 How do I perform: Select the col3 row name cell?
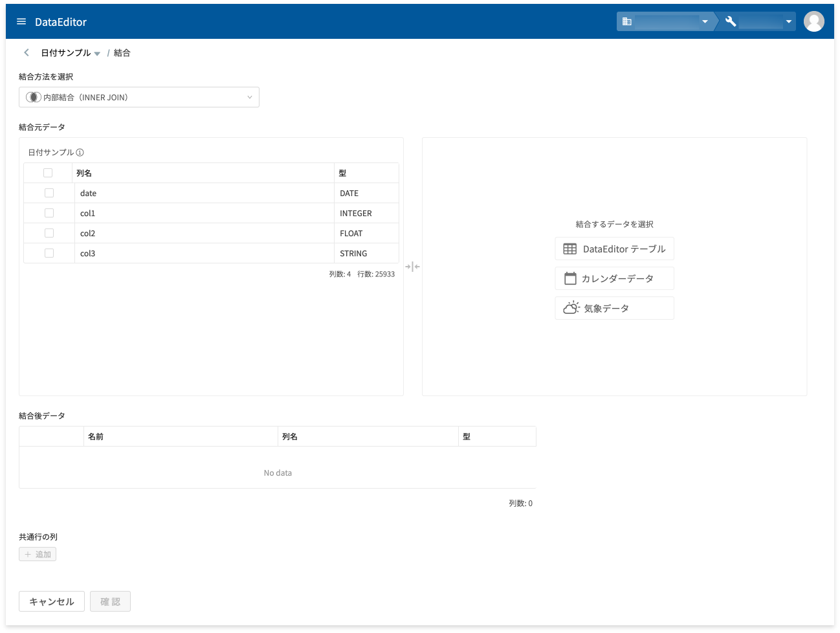pos(204,253)
